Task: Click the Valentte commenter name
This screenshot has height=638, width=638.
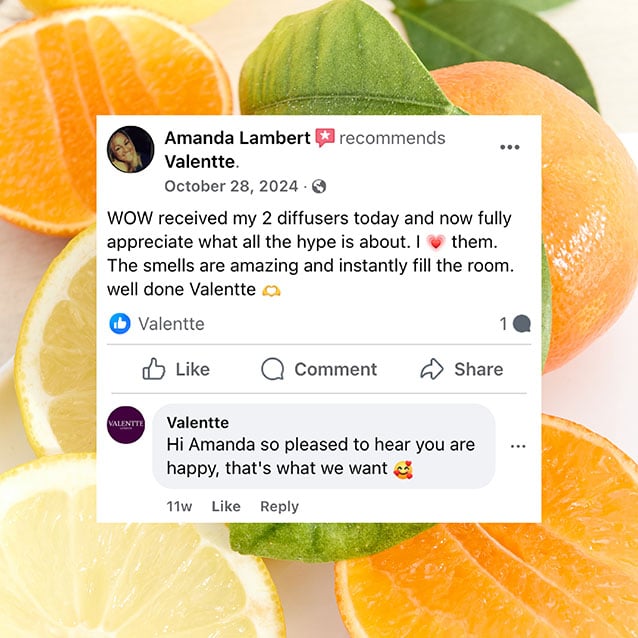Action: pos(198,422)
